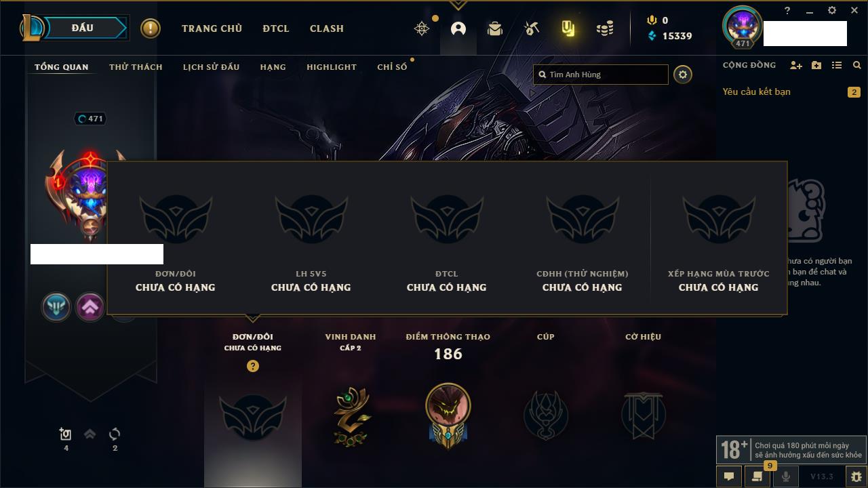Open the chat bubble button
The image size is (868, 488).
coord(729,476)
